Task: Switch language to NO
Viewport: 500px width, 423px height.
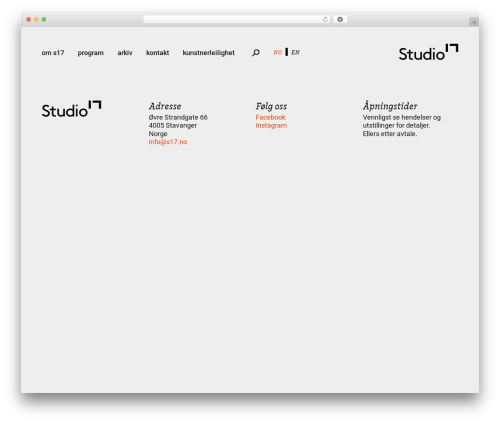Action: [x=277, y=52]
